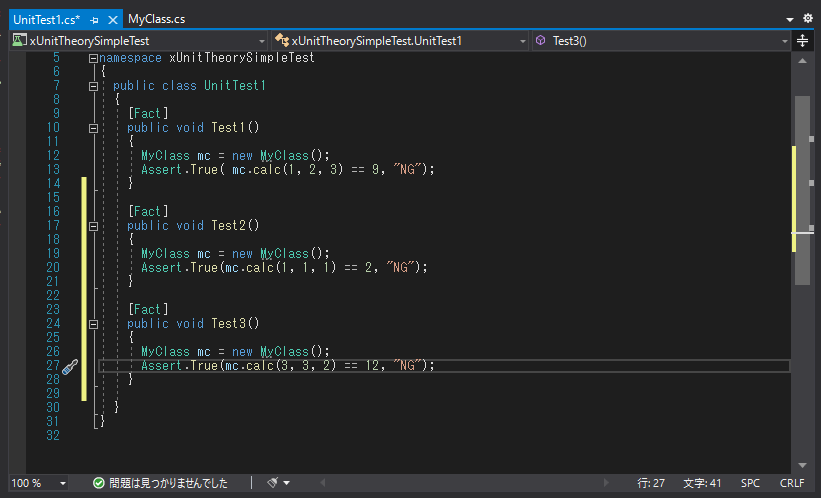
Task: Click the editor split window button
Action: [x=802, y=40]
